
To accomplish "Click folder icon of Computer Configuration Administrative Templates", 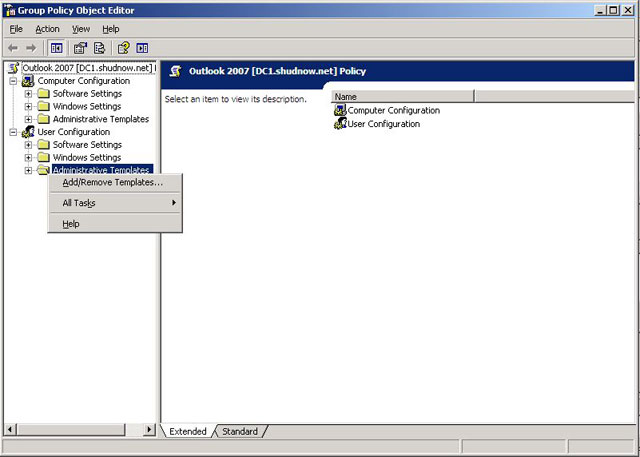I will [43, 119].
